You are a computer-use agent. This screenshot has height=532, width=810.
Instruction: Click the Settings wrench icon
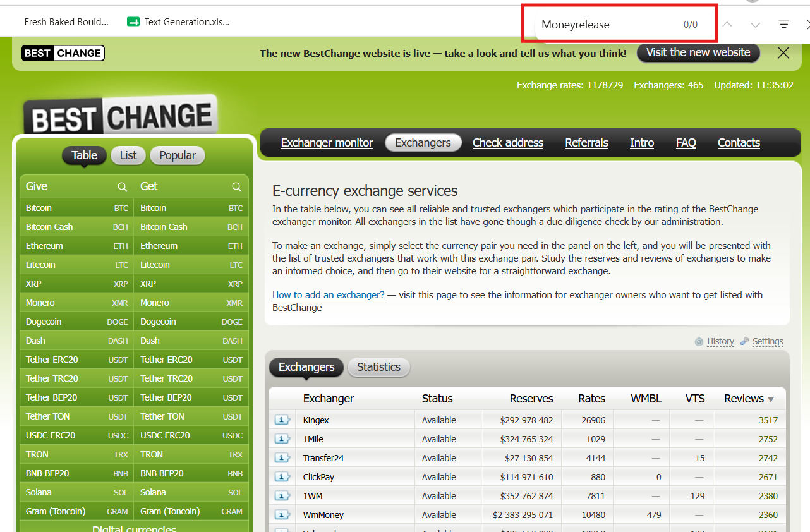745,341
